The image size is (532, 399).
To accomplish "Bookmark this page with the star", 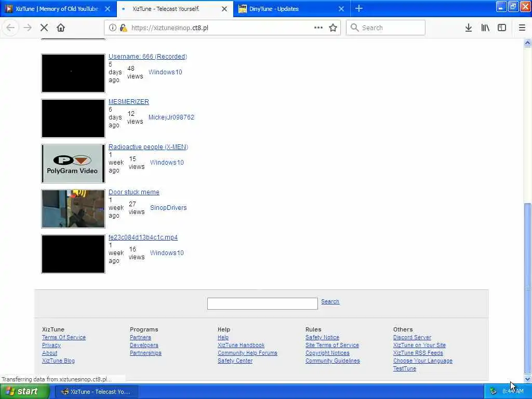I will tap(333, 28).
